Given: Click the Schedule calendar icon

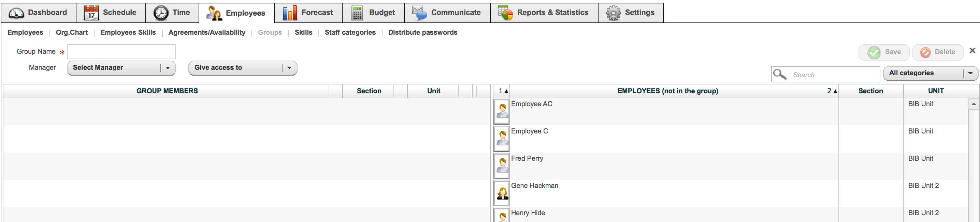Looking at the screenshot, I should pos(91,13).
